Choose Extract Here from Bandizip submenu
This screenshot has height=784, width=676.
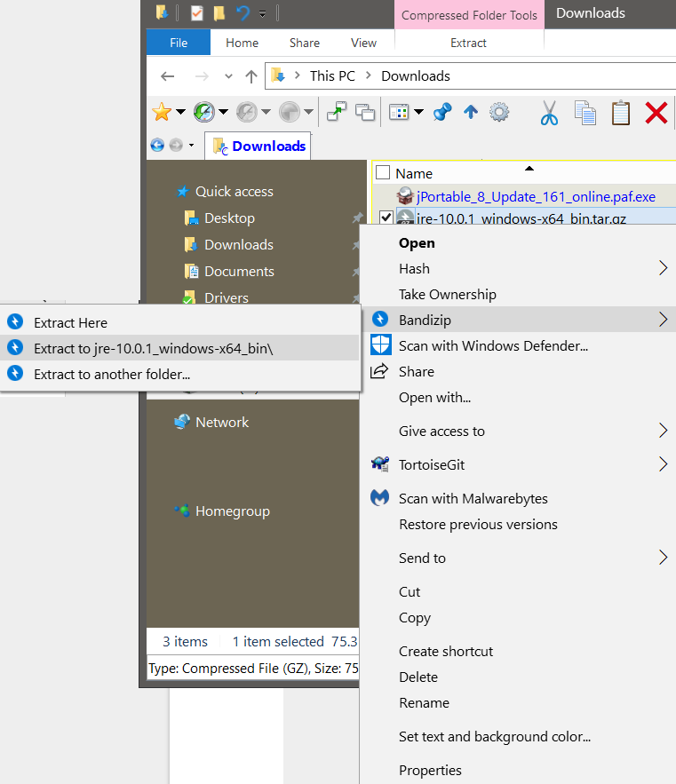click(x=180, y=322)
